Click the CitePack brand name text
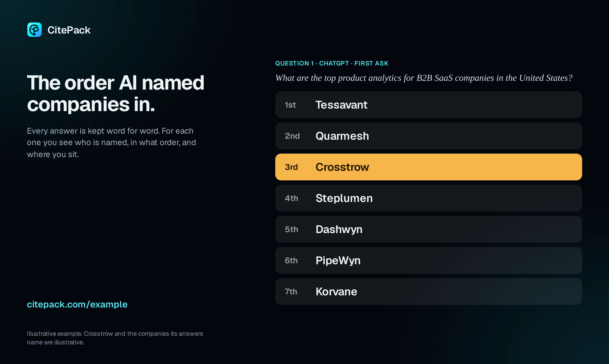The image size is (609, 364). 69,30
